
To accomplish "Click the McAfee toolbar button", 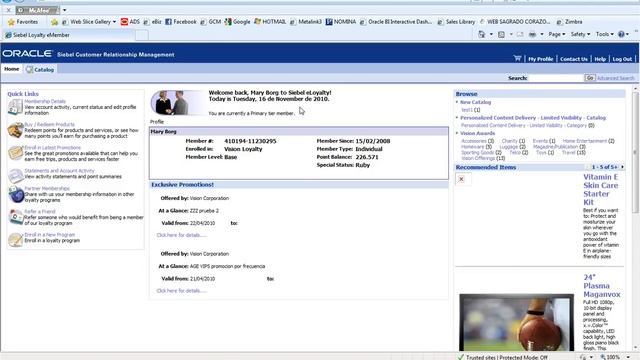I will tap(38, 10).
